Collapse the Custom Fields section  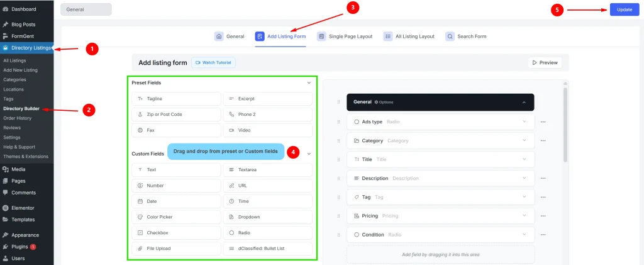[x=309, y=154]
